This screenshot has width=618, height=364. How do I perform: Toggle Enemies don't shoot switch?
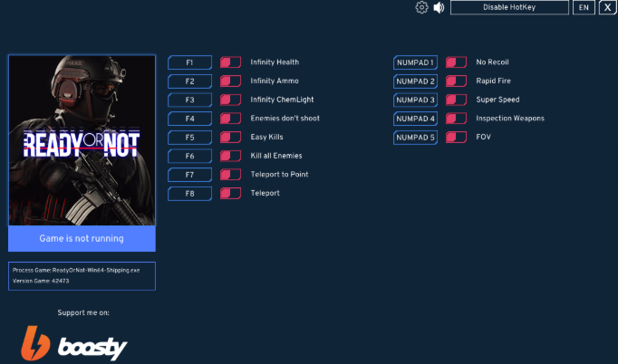tap(230, 119)
